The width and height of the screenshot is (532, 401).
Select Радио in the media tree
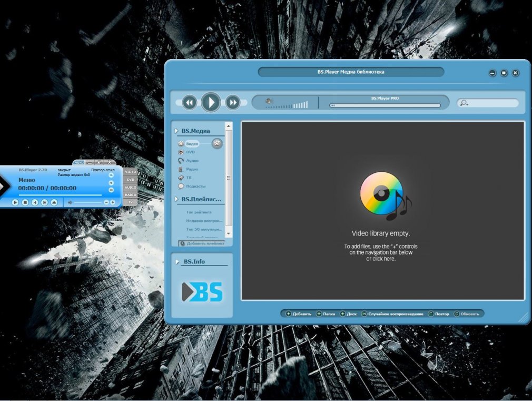tap(192, 169)
